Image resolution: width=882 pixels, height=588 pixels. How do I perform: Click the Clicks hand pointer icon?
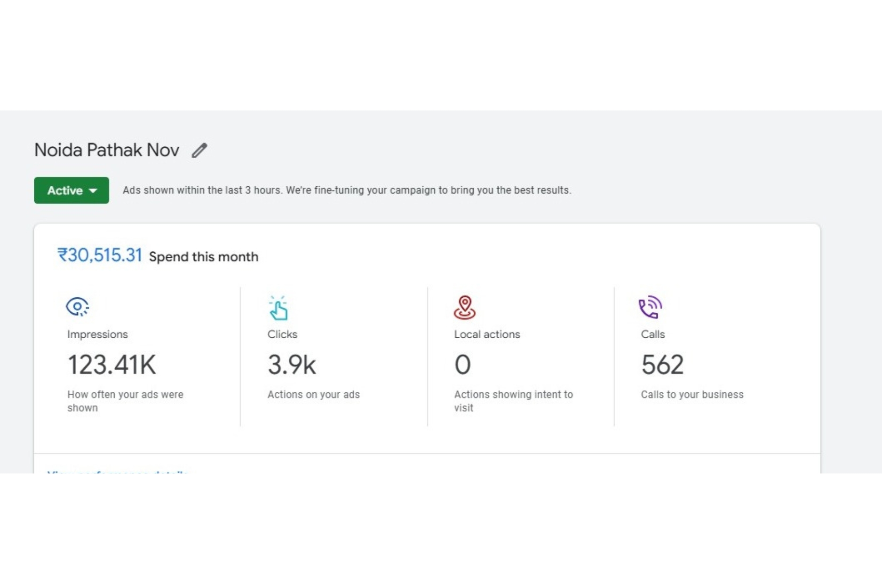tap(278, 308)
